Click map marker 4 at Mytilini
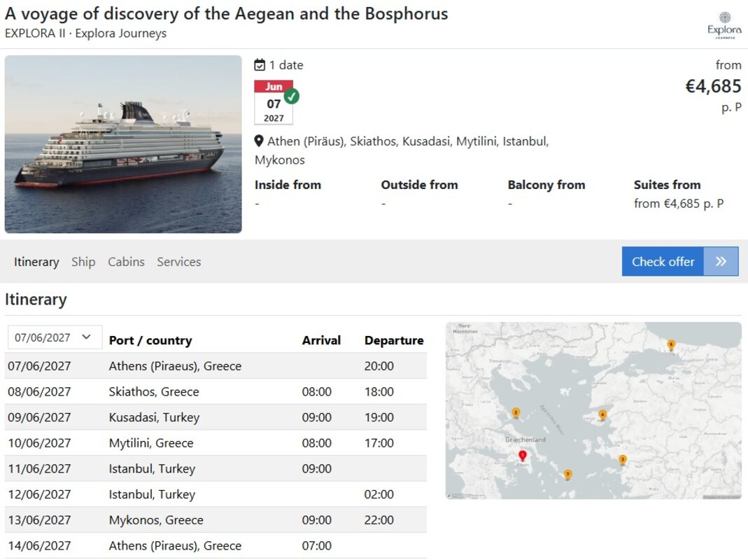 (602, 415)
